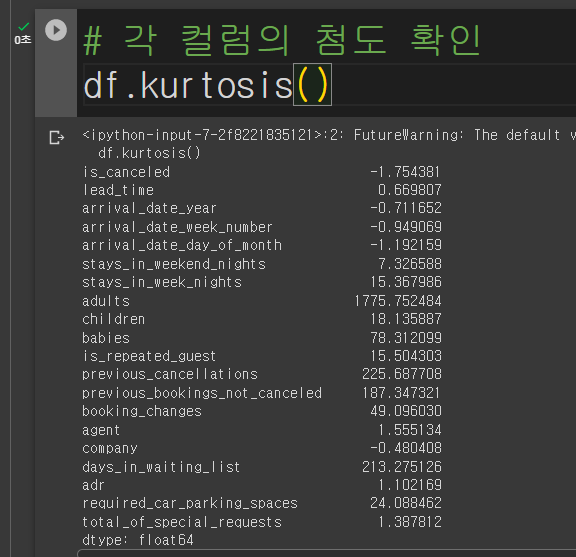The height and width of the screenshot is (557, 576).
Task: Select the company row label
Action: tap(110, 449)
